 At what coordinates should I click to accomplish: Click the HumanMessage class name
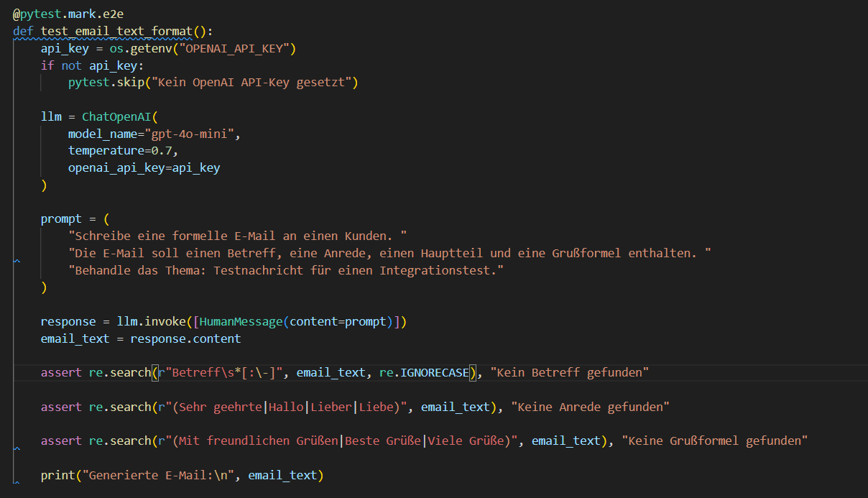pyautogui.click(x=241, y=321)
